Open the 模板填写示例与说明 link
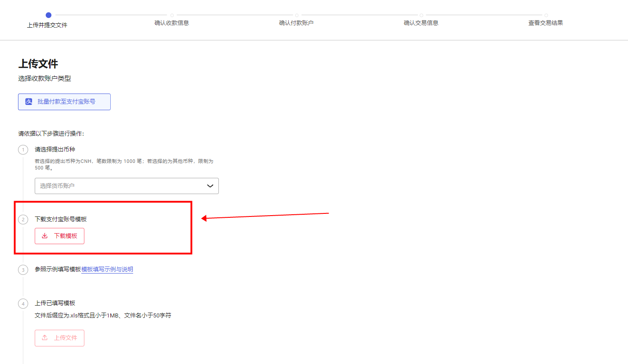Screen dimensions: 628x364 coord(107,270)
